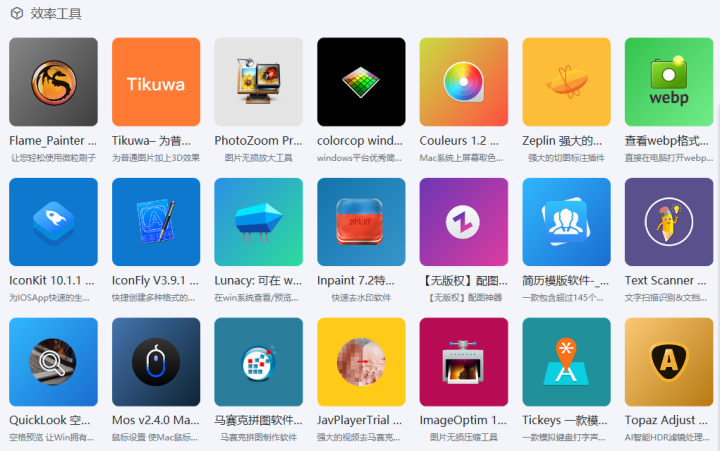Open the JavPlayerTrial pixelated icon
The height and width of the screenshot is (451, 720).
pyautogui.click(x=361, y=362)
